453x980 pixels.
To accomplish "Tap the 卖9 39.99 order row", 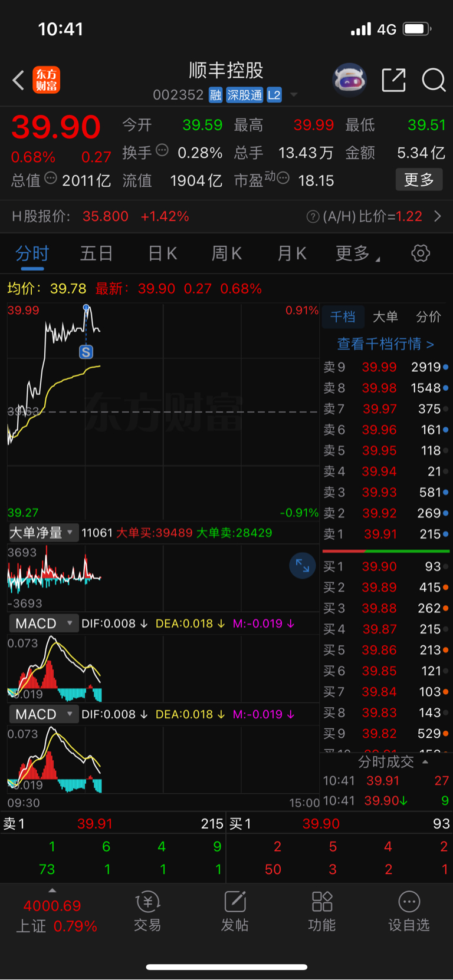I will (x=386, y=367).
